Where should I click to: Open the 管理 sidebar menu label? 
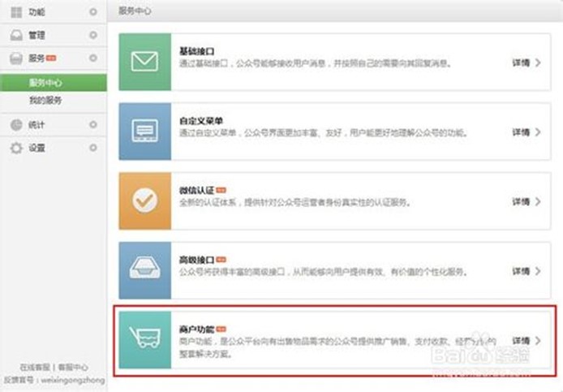pos(37,35)
